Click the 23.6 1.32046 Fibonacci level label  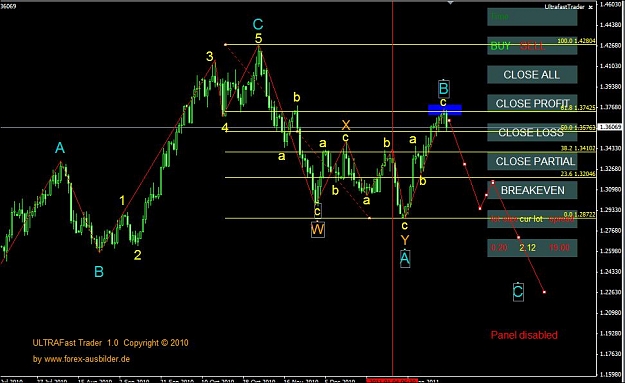(x=578, y=174)
